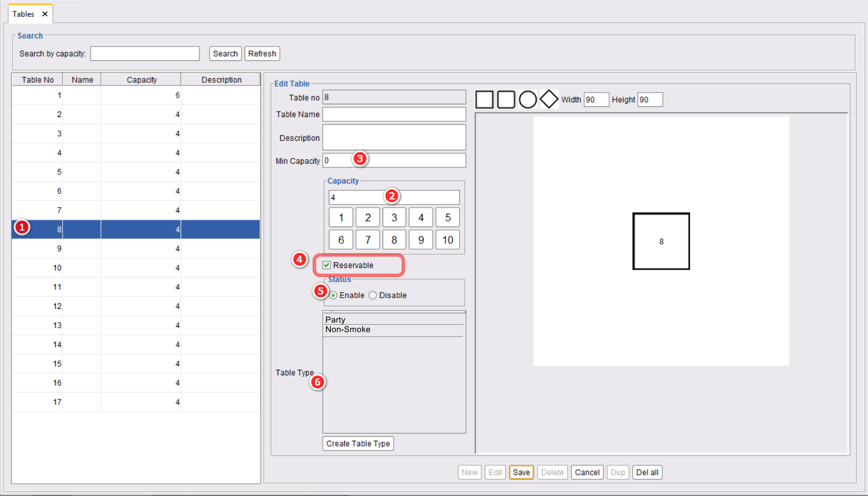The width and height of the screenshot is (868, 496).
Task: Select highlighted table row number 8
Action: (136, 230)
